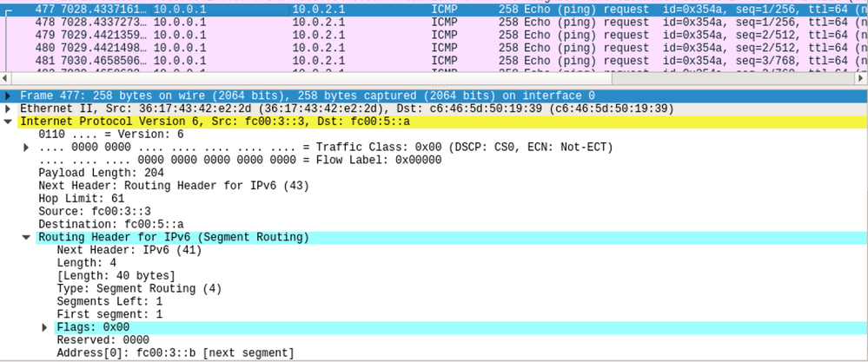Screen dimensions: 868x362
Task: Click destination 10.0.2.1 of packet 480
Action: point(318,48)
